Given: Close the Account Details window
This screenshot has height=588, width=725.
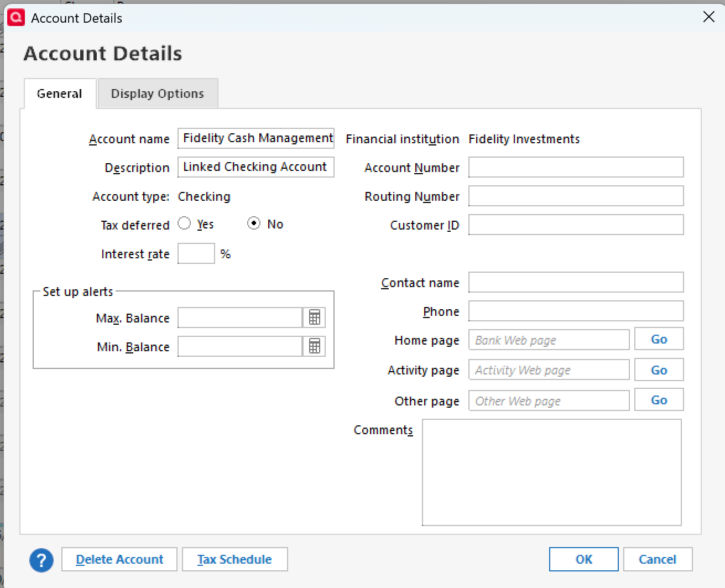Looking at the screenshot, I should (x=709, y=17).
